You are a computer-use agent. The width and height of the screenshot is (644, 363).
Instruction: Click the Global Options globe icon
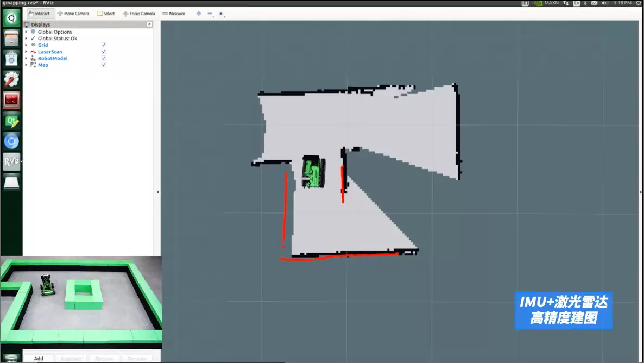tap(33, 32)
